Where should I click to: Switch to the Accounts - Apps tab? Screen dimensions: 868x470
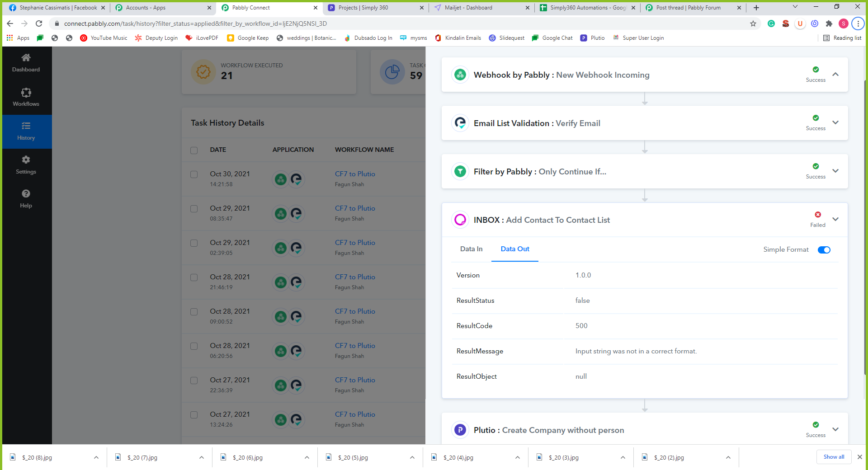point(163,8)
